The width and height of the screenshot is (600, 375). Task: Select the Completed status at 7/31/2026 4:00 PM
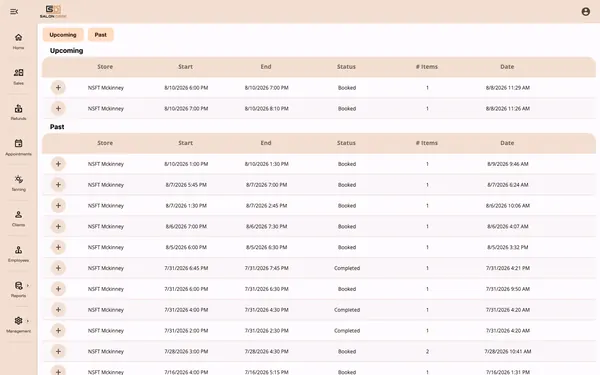[347, 310]
